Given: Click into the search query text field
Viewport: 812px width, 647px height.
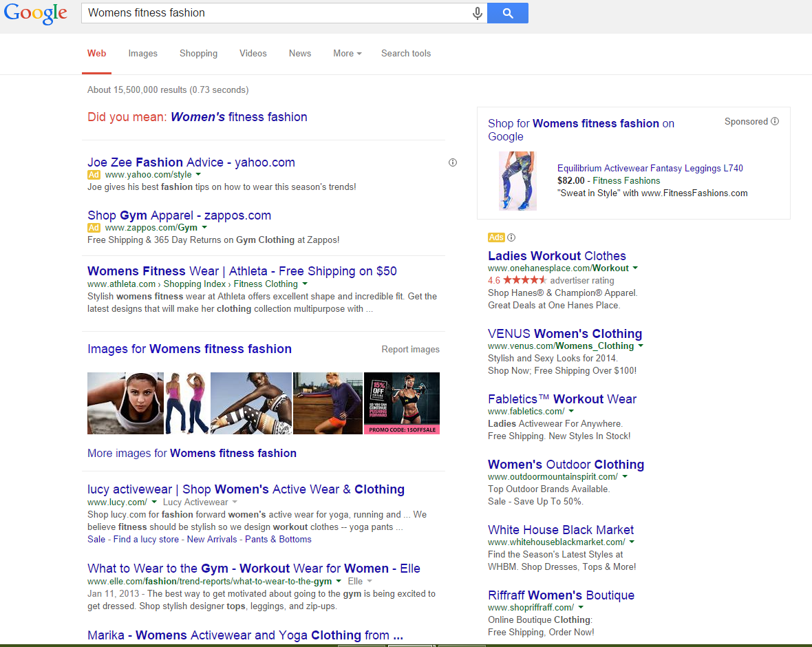Looking at the screenshot, I should click(x=275, y=13).
